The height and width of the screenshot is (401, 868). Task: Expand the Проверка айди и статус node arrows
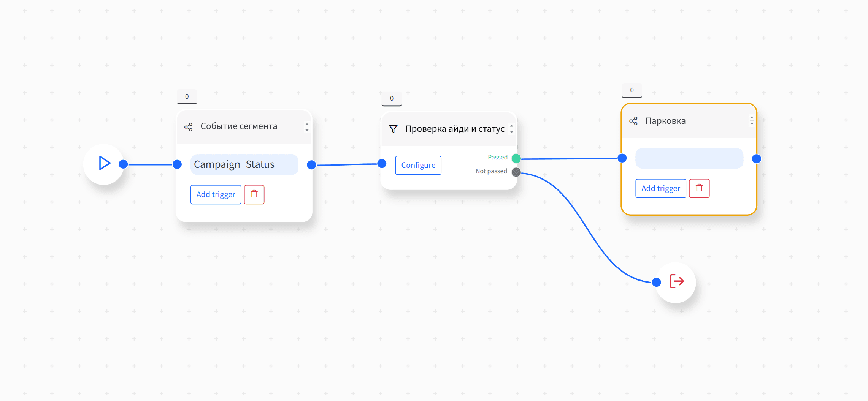click(x=512, y=129)
